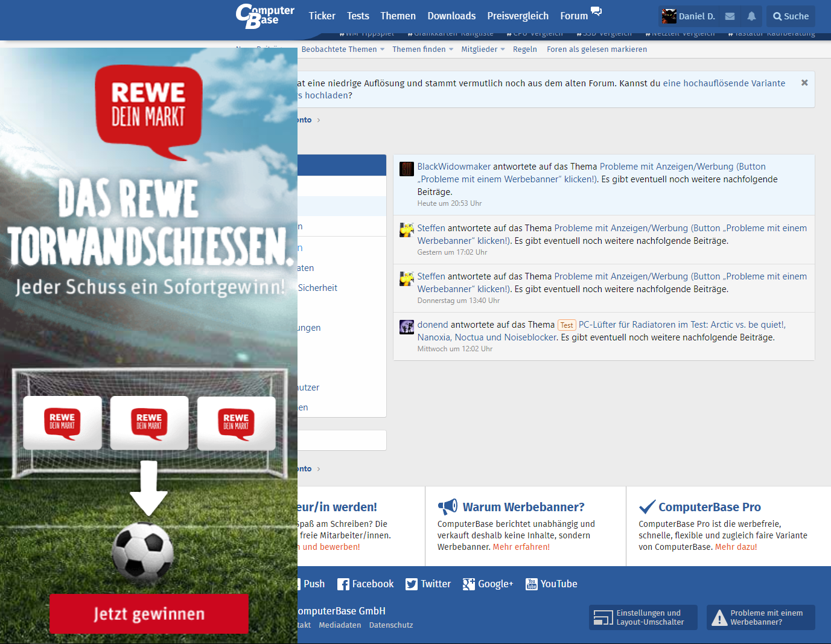Follow 'eine hochauflösende Variante' link
This screenshot has height=644, width=831.
tap(724, 83)
